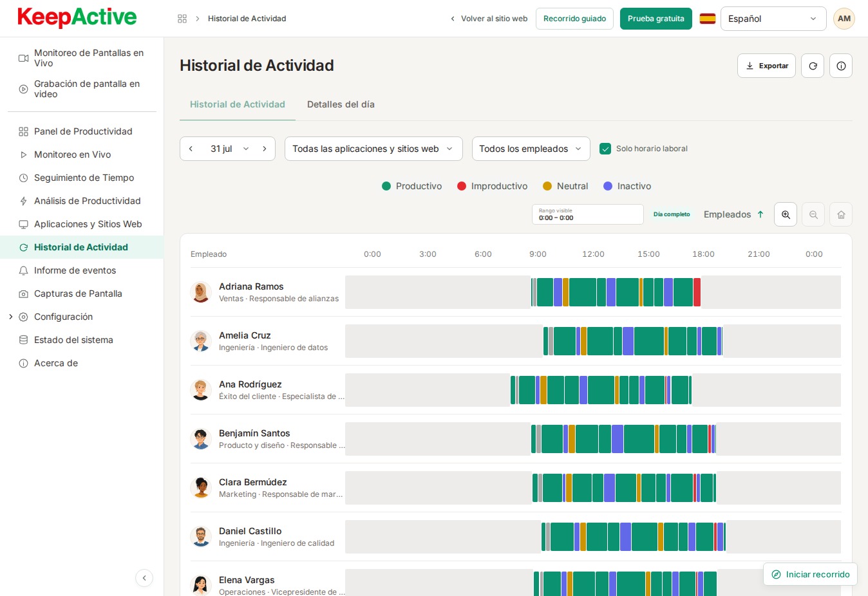
Task: Open Todas las aplicaciones y sitios web dropdown
Action: click(x=373, y=149)
